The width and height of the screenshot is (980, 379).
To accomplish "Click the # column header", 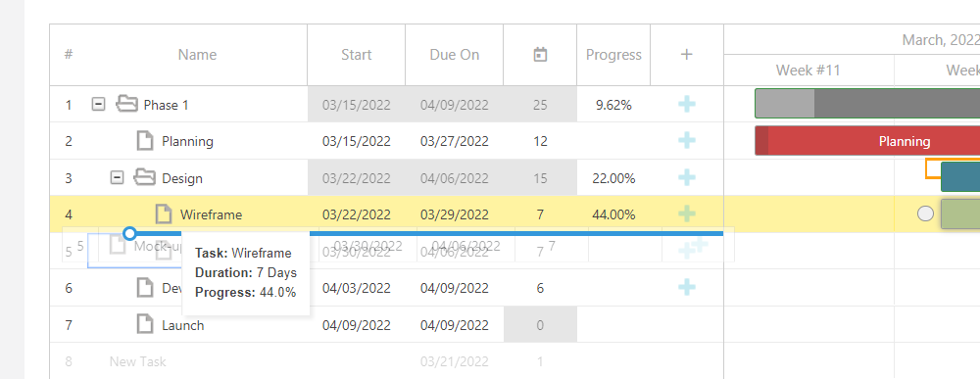I will (69, 54).
